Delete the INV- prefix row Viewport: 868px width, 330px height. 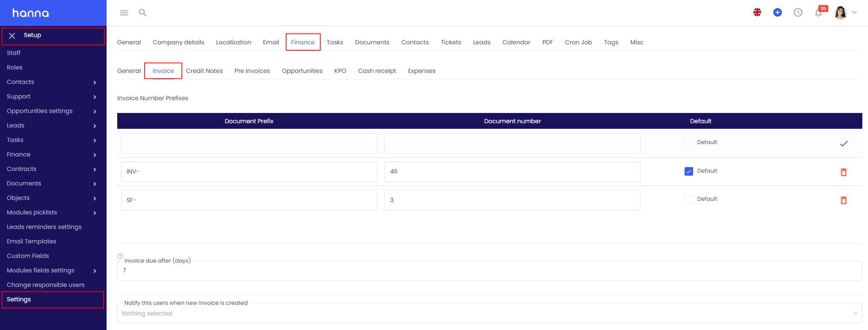[844, 172]
